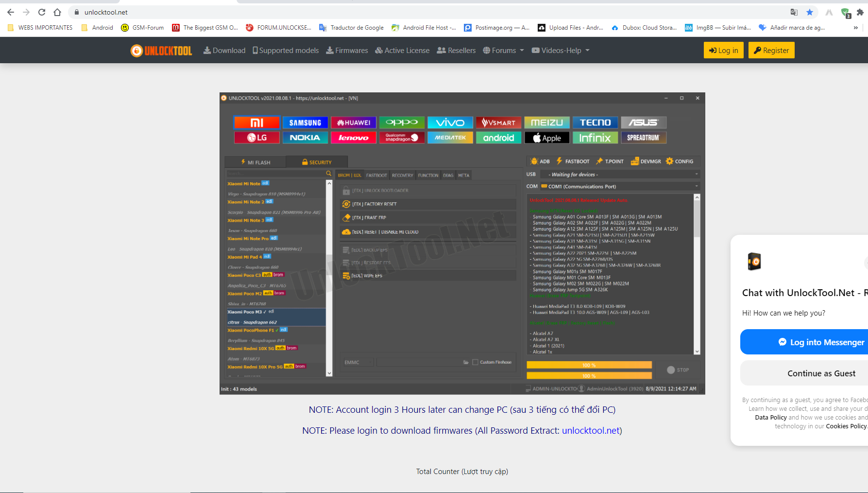Screen dimensions: 868x493
Task: Select the Nokia brand tile
Action: [x=306, y=138]
